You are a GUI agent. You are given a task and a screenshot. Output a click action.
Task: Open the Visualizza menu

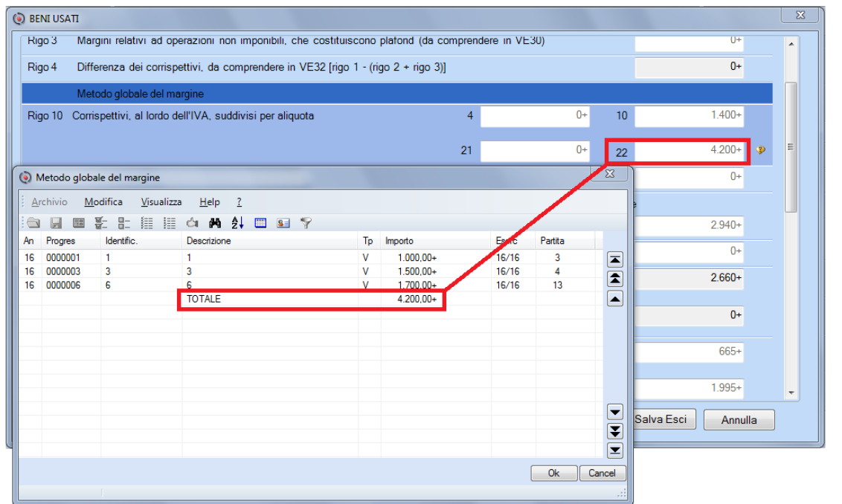pos(161,201)
